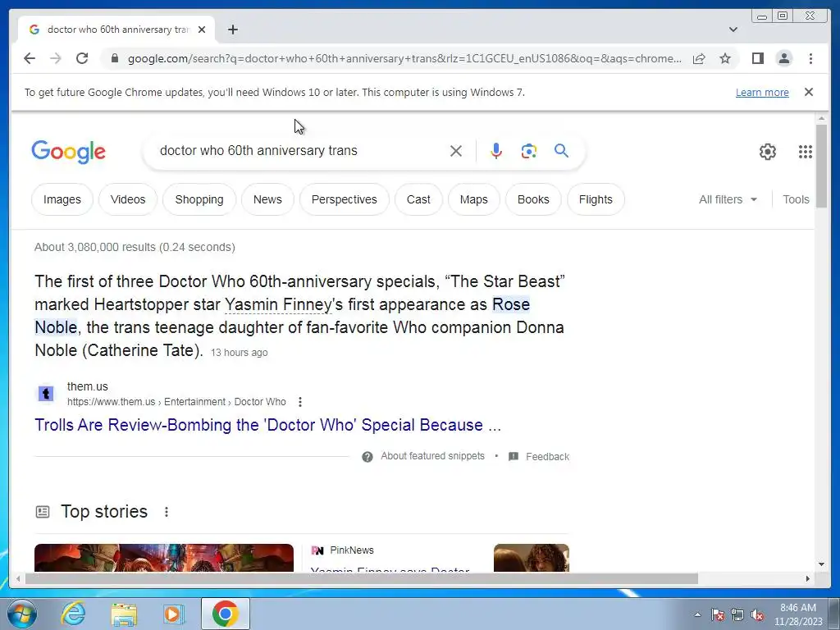This screenshot has width=840, height=630.
Task: Open the first Top stories thumbnail
Action: (x=164, y=558)
